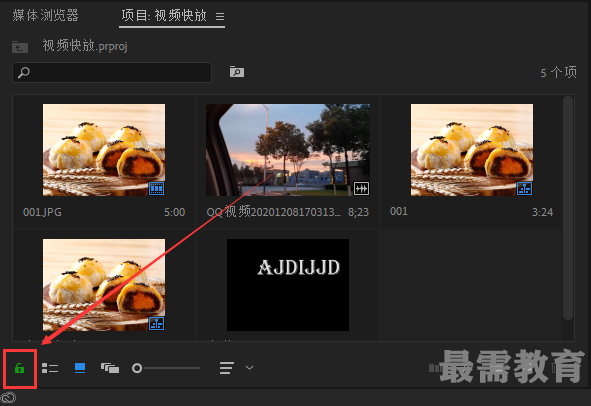Click the 视频快放.prproj project path text
Screen dimensions: 591x406
tap(85, 46)
